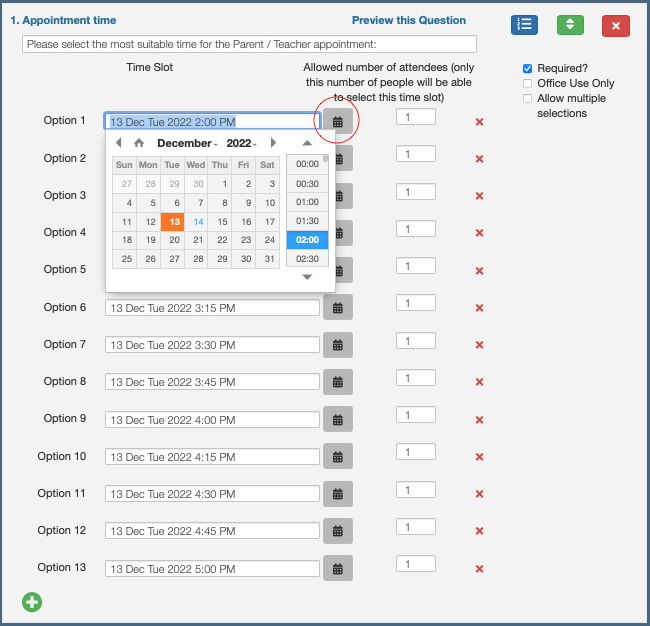
Task: Enable Office Use Only checkbox
Action: 528,83
